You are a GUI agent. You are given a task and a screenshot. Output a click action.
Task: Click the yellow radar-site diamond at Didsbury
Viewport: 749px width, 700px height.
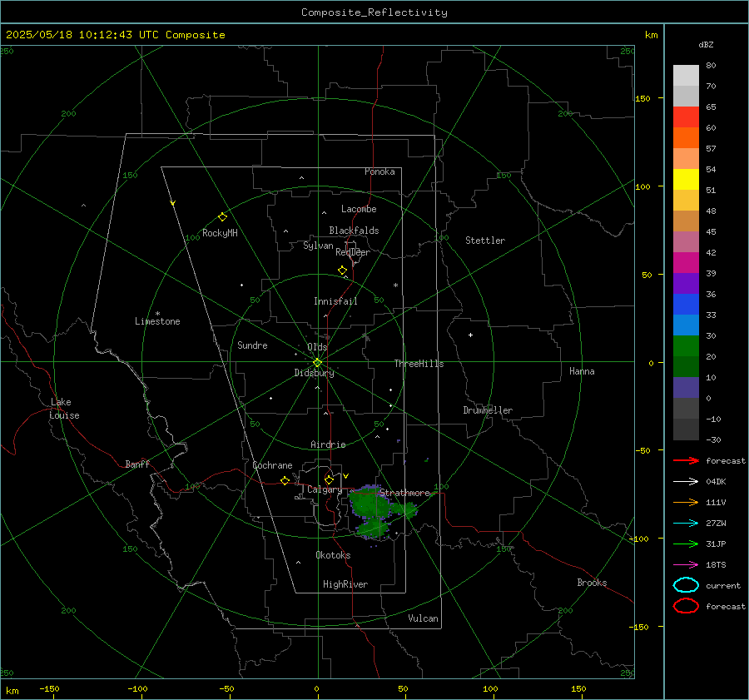(x=317, y=363)
